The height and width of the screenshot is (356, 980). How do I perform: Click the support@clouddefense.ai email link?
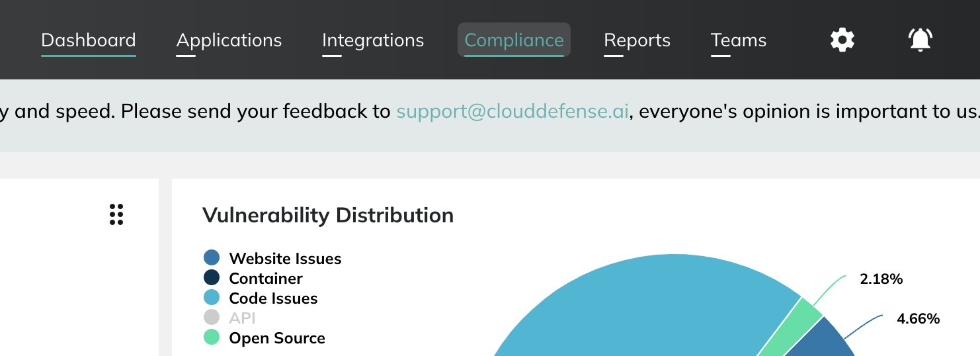[512, 111]
